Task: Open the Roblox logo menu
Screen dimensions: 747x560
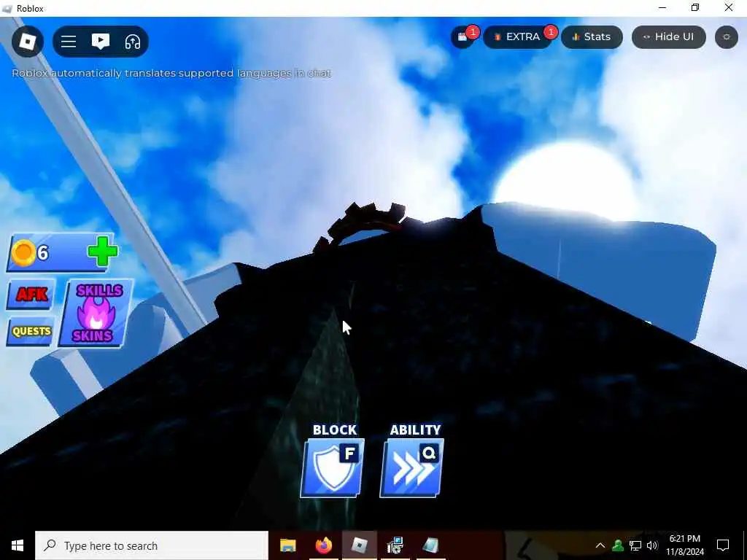Action: coord(27,42)
